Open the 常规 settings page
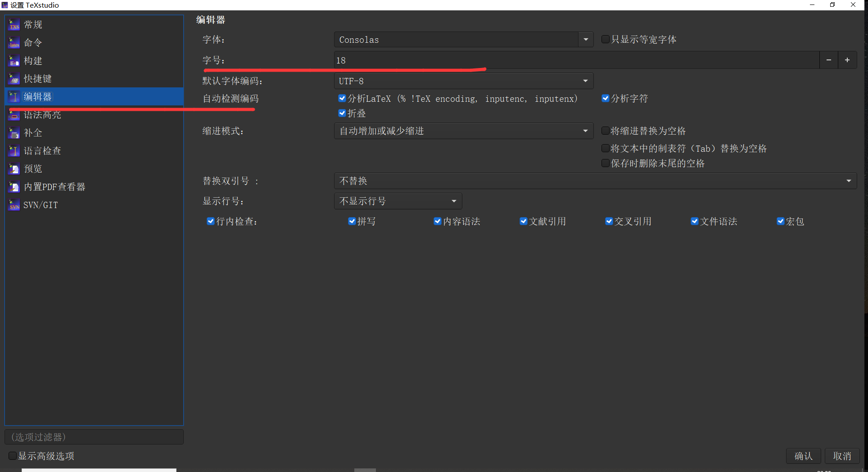 (94, 25)
